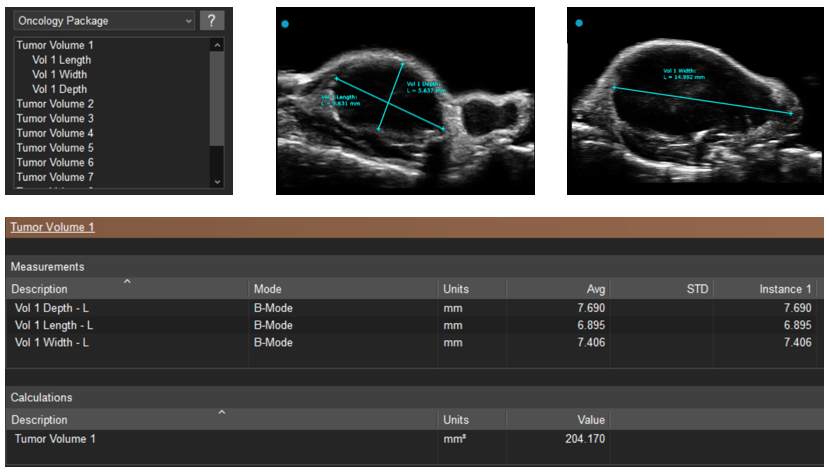
Task: Choose Tumor Volume 2 from list
Action: (55, 104)
